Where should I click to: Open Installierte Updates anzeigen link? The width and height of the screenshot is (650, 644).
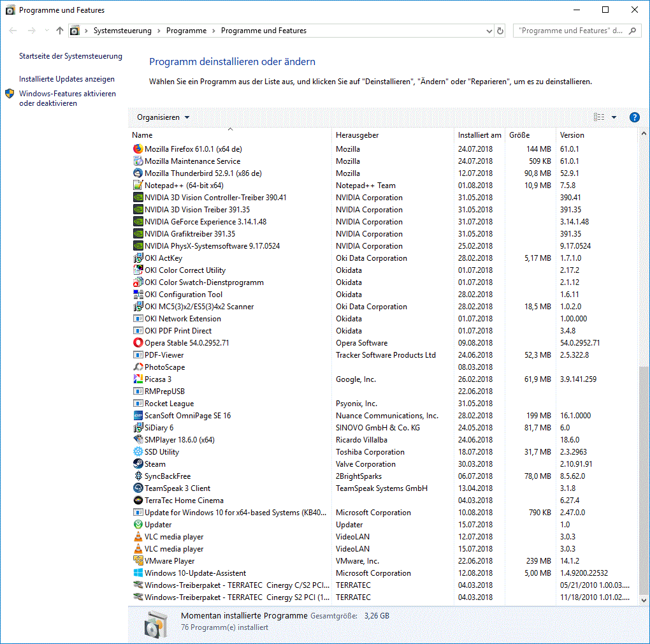[x=67, y=79]
